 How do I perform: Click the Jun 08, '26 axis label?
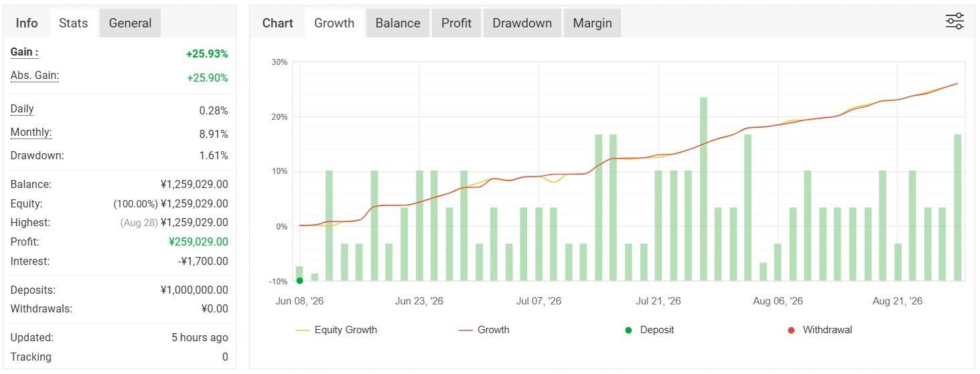299,302
